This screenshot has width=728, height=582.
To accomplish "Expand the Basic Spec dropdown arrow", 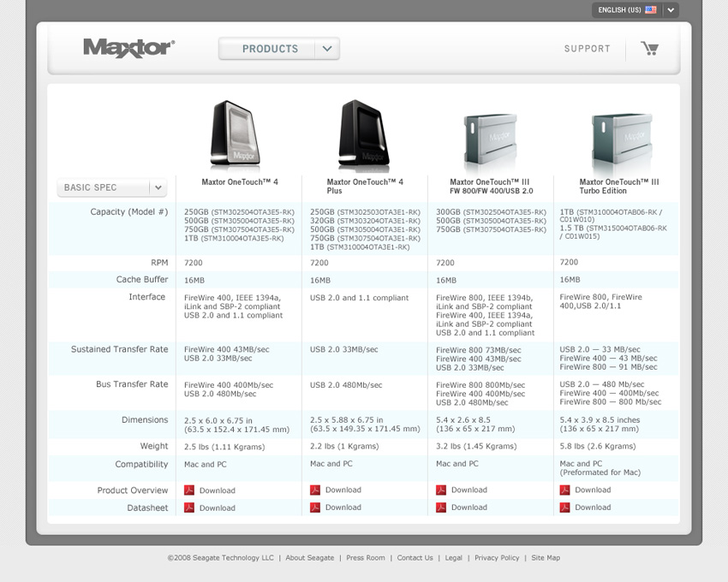I will 158,187.
